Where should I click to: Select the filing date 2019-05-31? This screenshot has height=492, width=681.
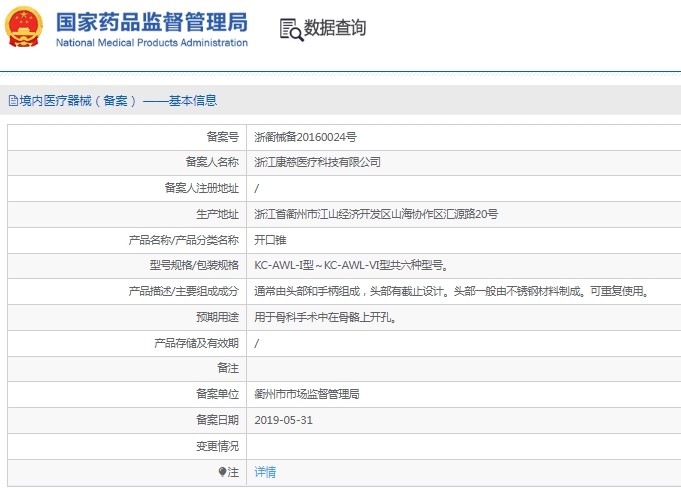[283, 420]
